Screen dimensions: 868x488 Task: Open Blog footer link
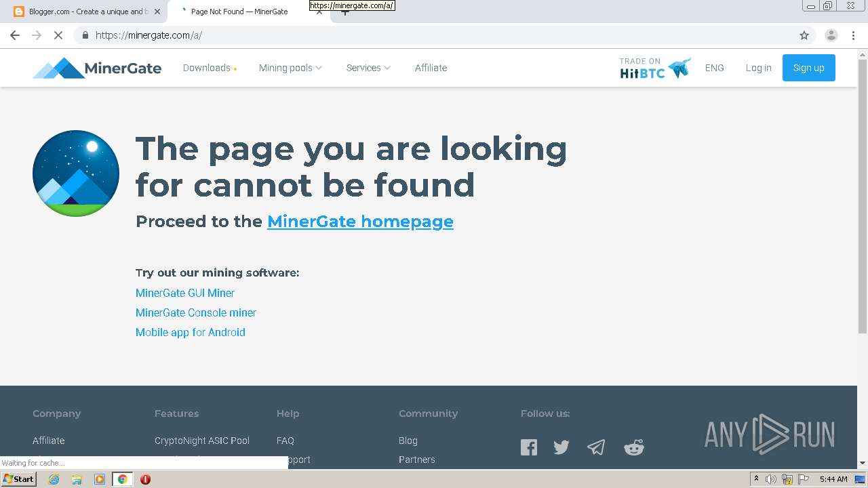point(408,441)
